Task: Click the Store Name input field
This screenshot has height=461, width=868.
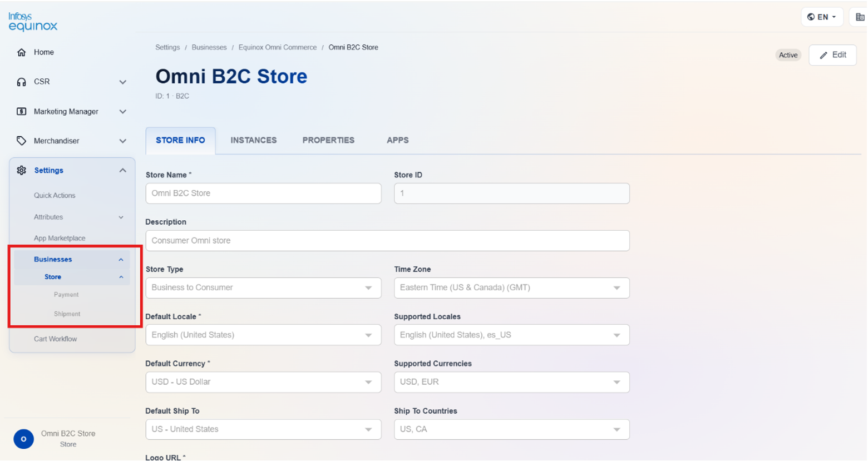Action: click(263, 194)
